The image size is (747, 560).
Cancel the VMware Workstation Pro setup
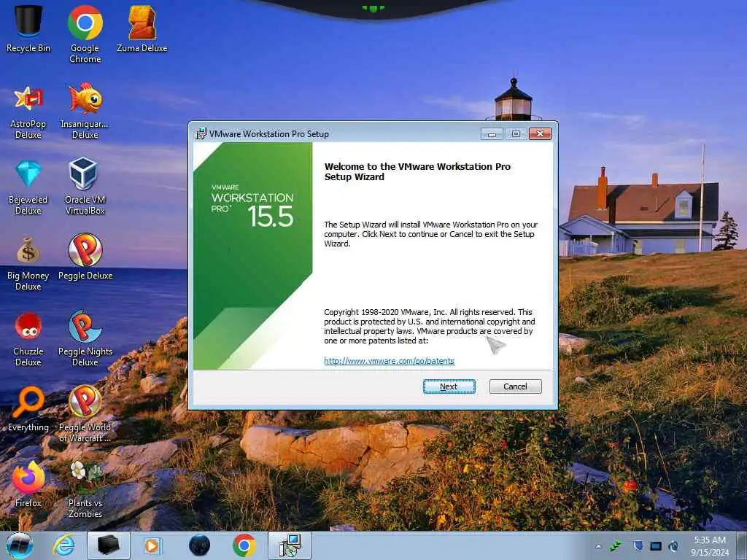[x=515, y=386]
